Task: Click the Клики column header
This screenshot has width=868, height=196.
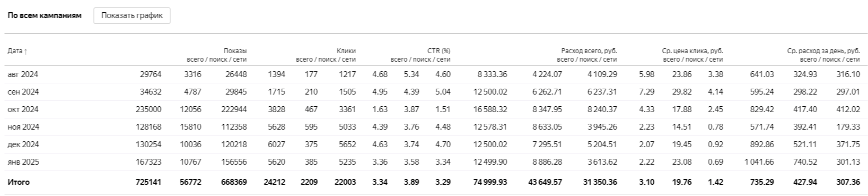Action: point(346,51)
